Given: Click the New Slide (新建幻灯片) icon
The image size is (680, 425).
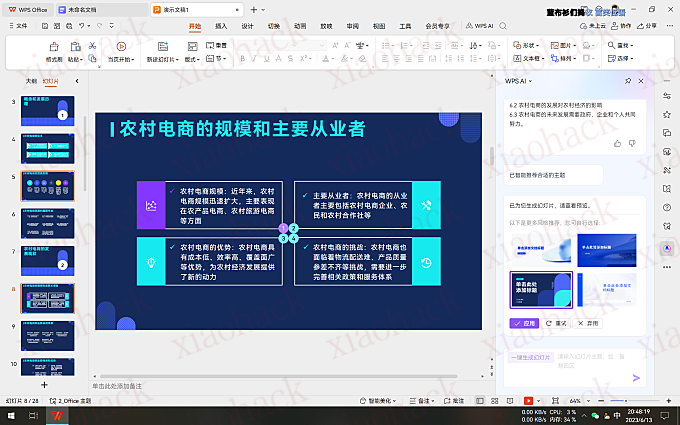Looking at the screenshot, I should [163, 47].
